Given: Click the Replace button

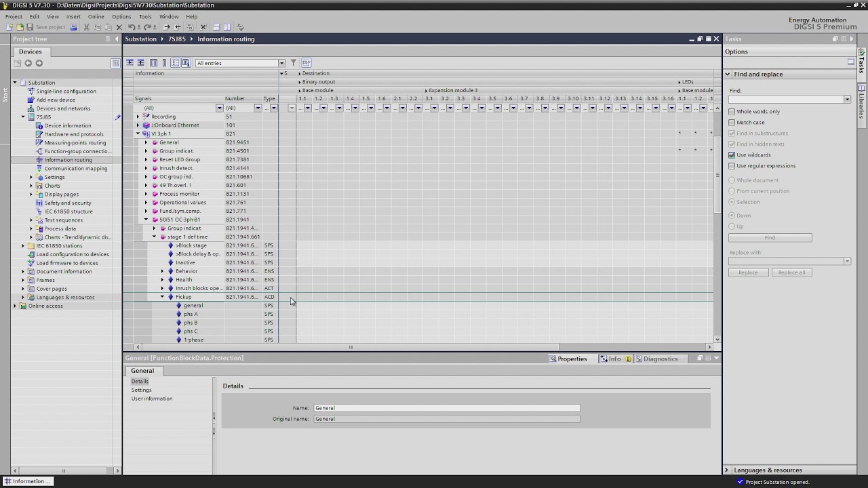Looking at the screenshot, I should pyautogui.click(x=748, y=272).
